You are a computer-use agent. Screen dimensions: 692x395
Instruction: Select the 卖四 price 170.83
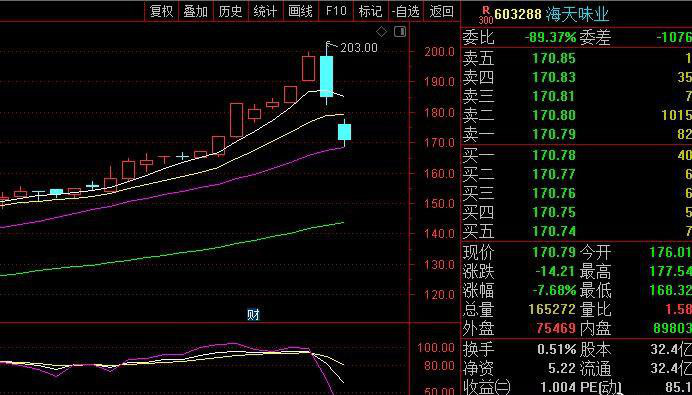click(x=554, y=77)
